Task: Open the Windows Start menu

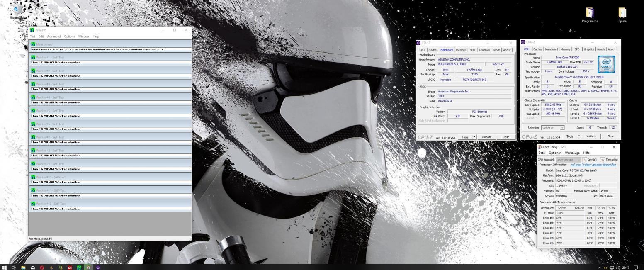Action: (5, 268)
